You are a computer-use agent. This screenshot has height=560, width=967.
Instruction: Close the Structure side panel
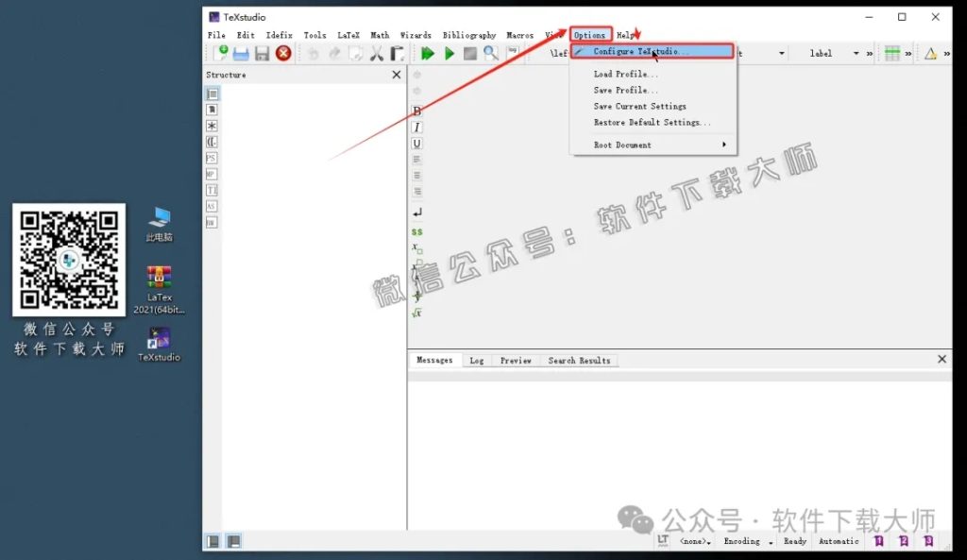click(x=396, y=75)
